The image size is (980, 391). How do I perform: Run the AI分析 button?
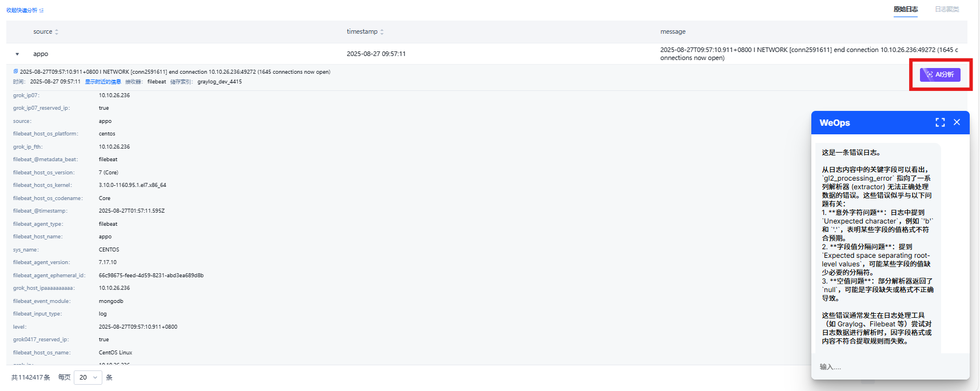click(940, 74)
